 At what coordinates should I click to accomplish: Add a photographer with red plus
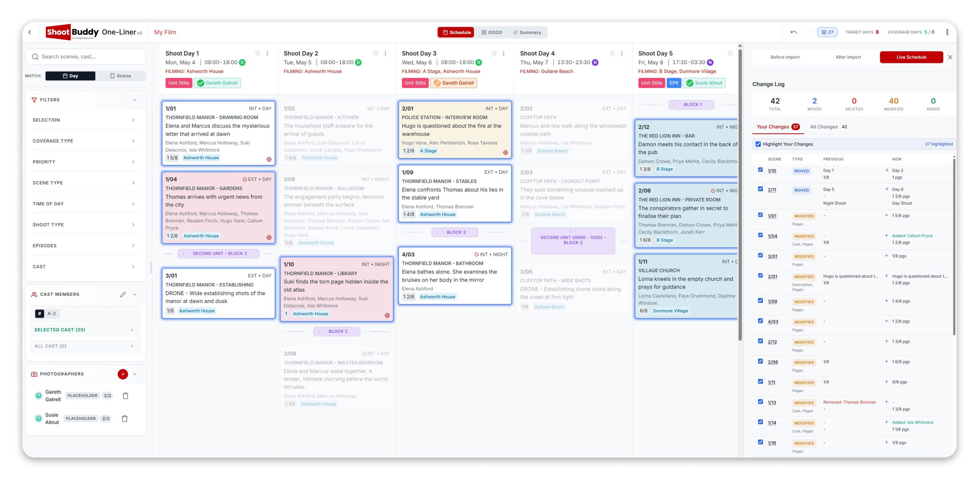[x=123, y=374]
